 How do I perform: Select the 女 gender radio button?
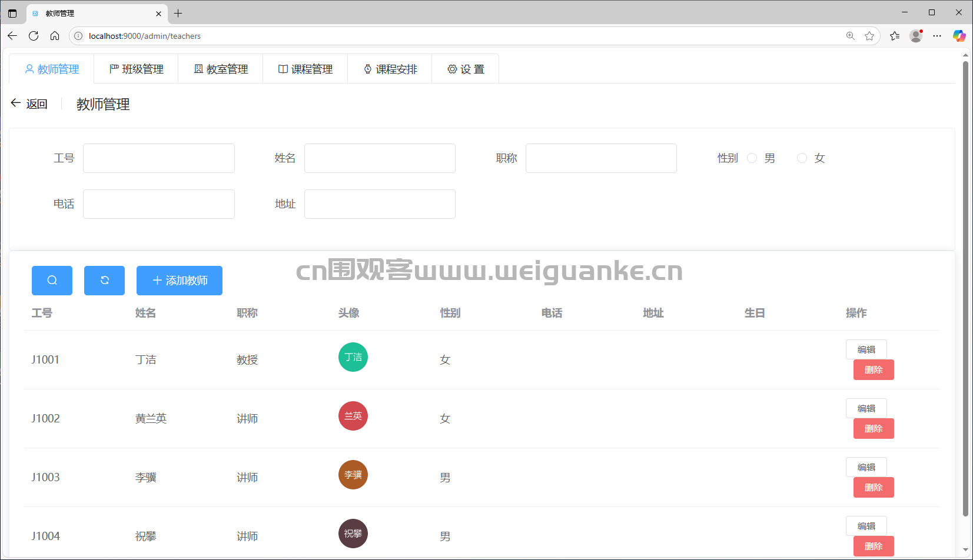pos(802,158)
